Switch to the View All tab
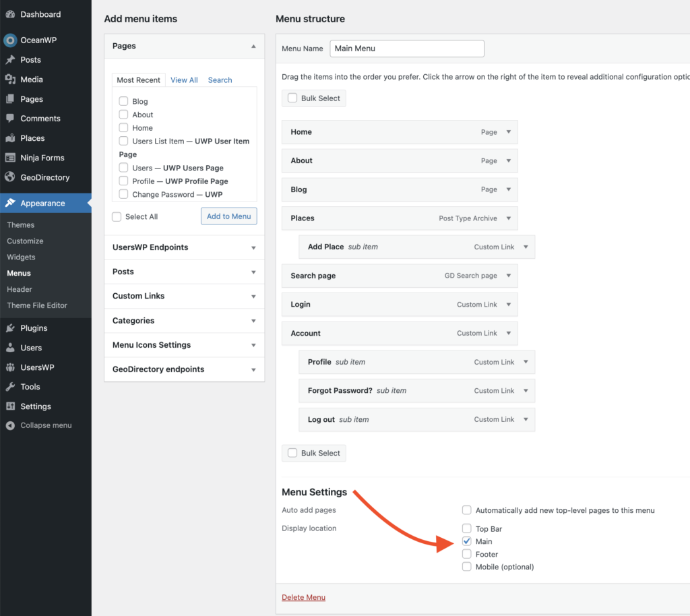 (184, 80)
